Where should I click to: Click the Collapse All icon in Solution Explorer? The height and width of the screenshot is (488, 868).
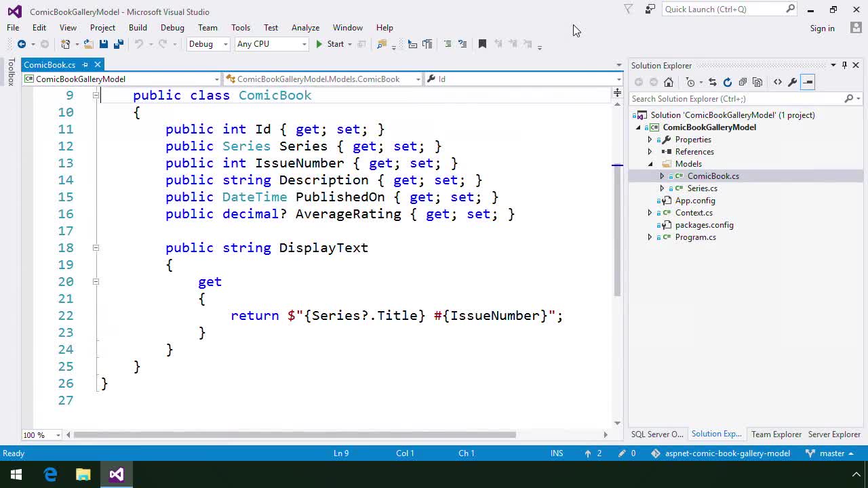coord(744,82)
